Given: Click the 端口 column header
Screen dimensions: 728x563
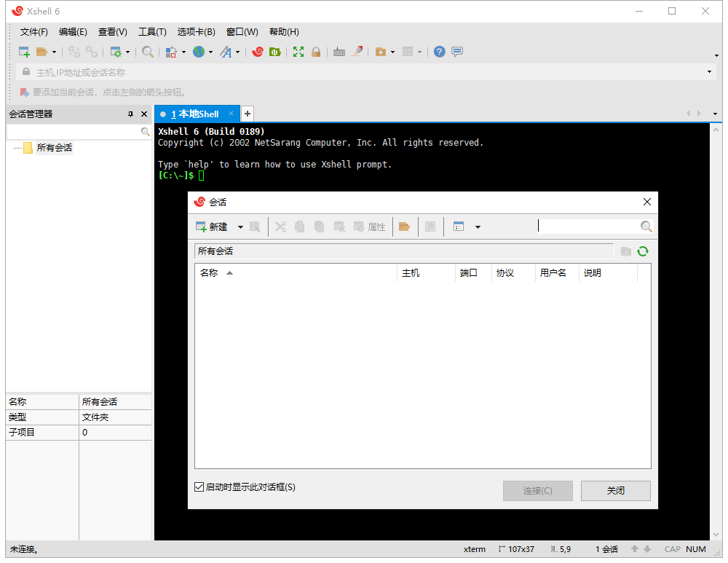Looking at the screenshot, I should tap(473, 273).
